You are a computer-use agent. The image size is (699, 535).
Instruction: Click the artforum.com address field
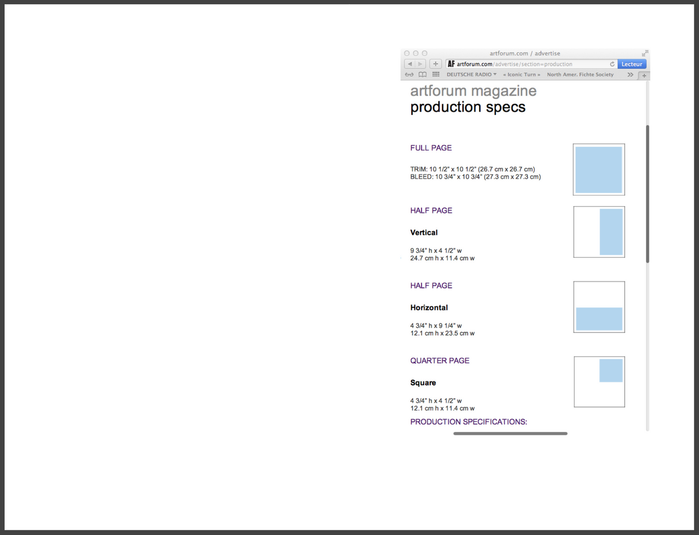point(531,64)
